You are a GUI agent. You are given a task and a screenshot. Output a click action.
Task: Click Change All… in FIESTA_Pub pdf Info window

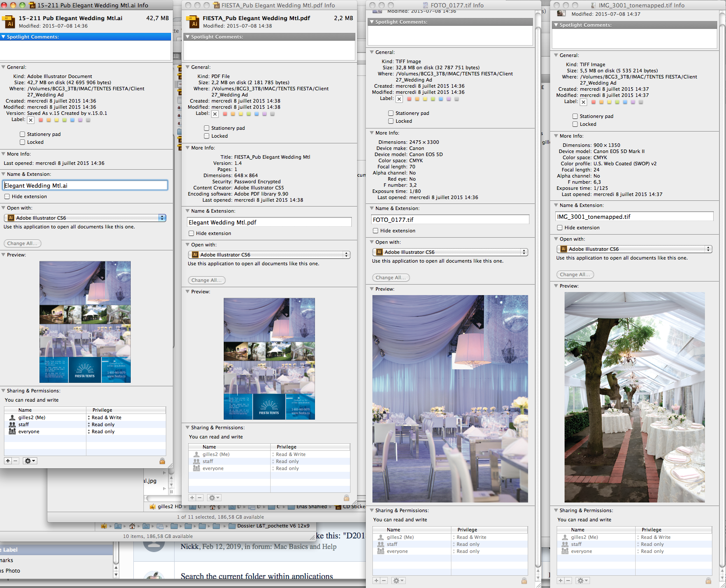click(x=207, y=280)
